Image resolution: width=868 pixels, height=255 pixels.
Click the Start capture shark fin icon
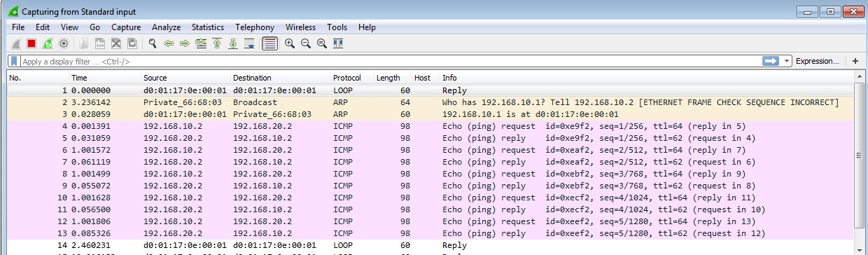click(x=16, y=43)
